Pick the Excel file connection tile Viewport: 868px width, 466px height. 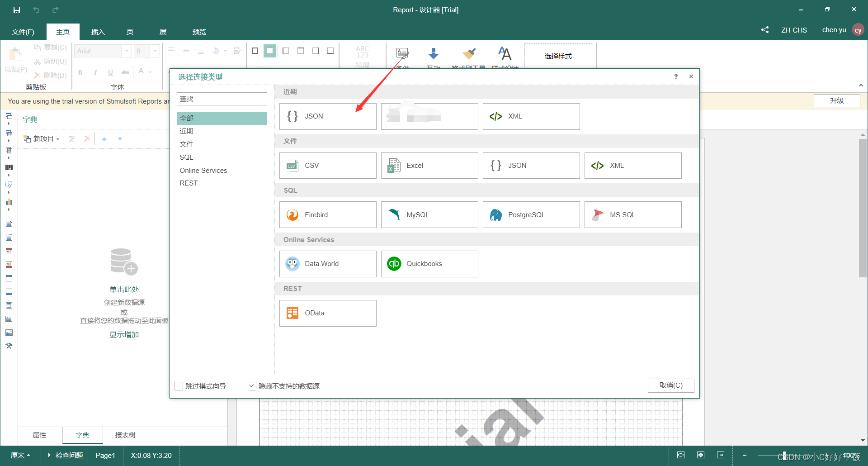(x=429, y=166)
